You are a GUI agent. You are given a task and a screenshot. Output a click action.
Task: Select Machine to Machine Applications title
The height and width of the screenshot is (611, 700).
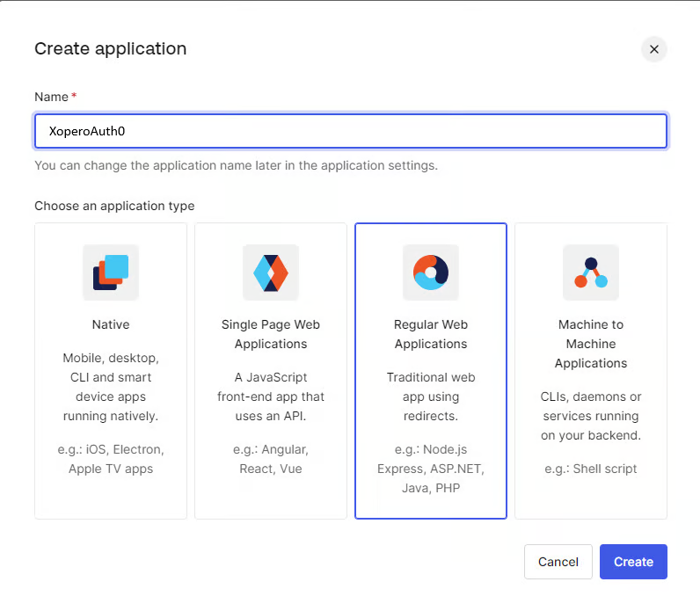click(591, 344)
